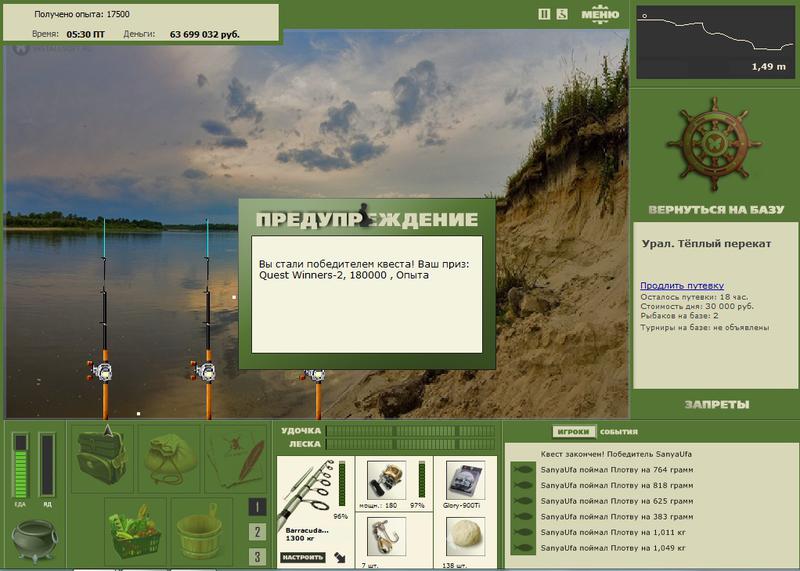Click the quest winner prize message text
Screen dimensions: 800x571
[364, 269]
